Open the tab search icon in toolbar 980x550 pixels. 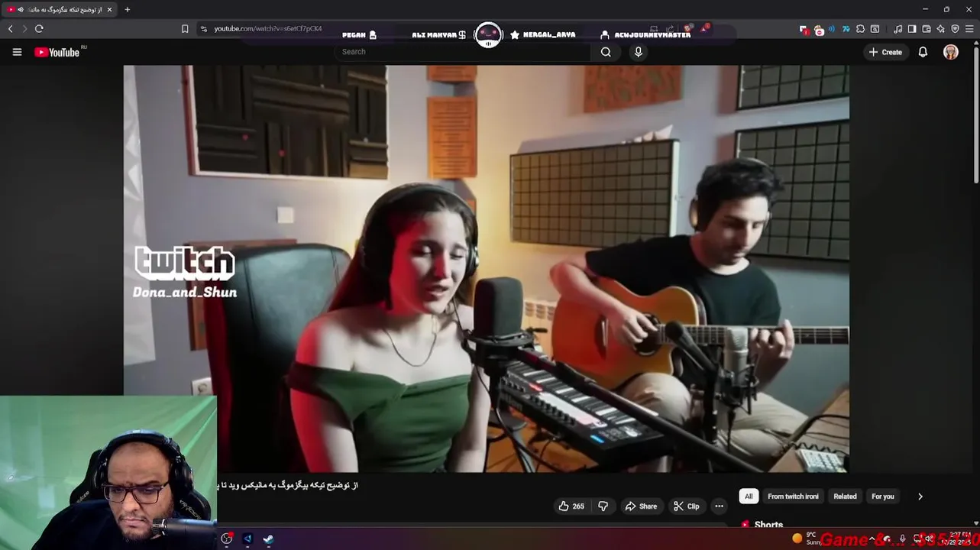[875, 29]
